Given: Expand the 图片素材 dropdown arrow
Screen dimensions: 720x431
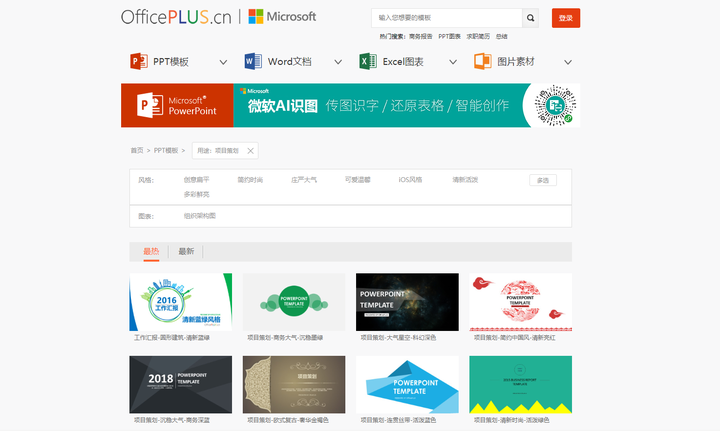Looking at the screenshot, I should click(568, 62).
